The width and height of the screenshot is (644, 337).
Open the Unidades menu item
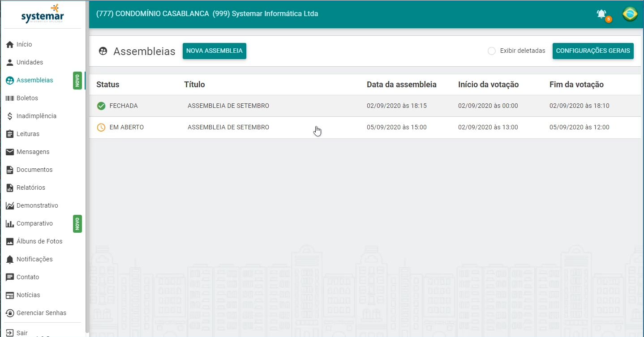[x=30, y=63]
